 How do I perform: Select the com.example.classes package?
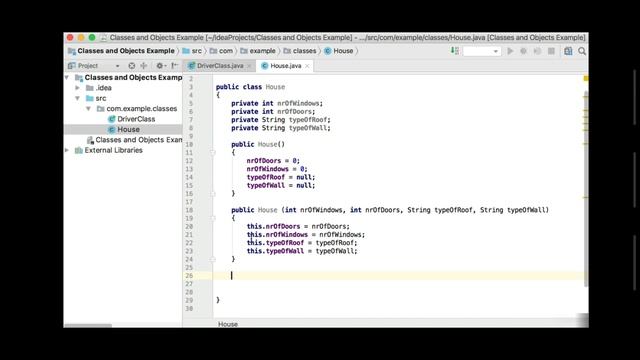point(137,109)
